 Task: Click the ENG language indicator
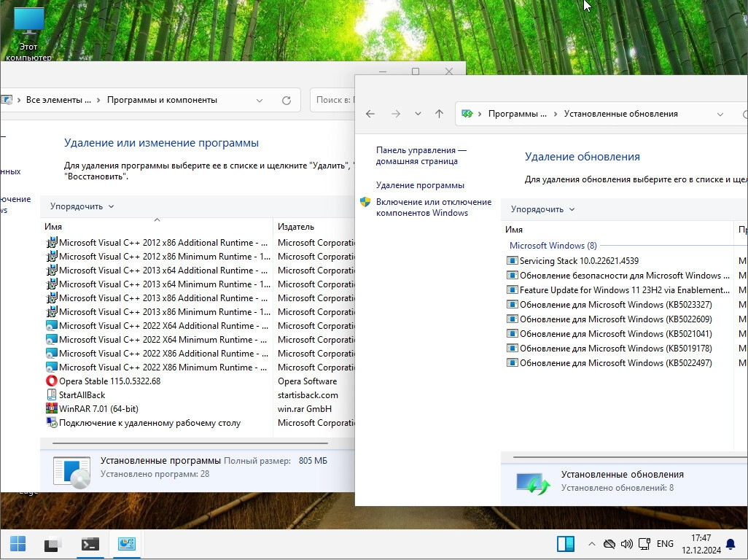pos(664,544)
